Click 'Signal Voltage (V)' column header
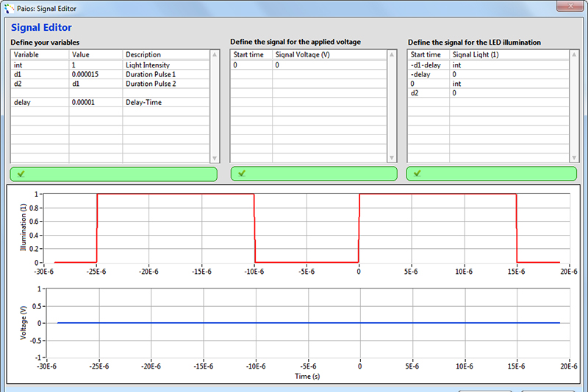Image resolution: width=588 pixels, height=392 pixels. (x=329, y=54)
